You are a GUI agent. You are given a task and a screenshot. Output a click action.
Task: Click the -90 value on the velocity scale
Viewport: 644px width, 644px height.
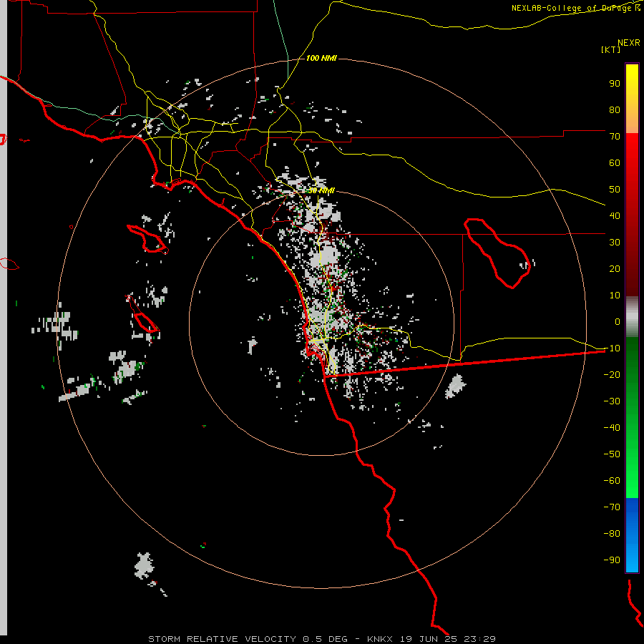[x=612, y=560]
